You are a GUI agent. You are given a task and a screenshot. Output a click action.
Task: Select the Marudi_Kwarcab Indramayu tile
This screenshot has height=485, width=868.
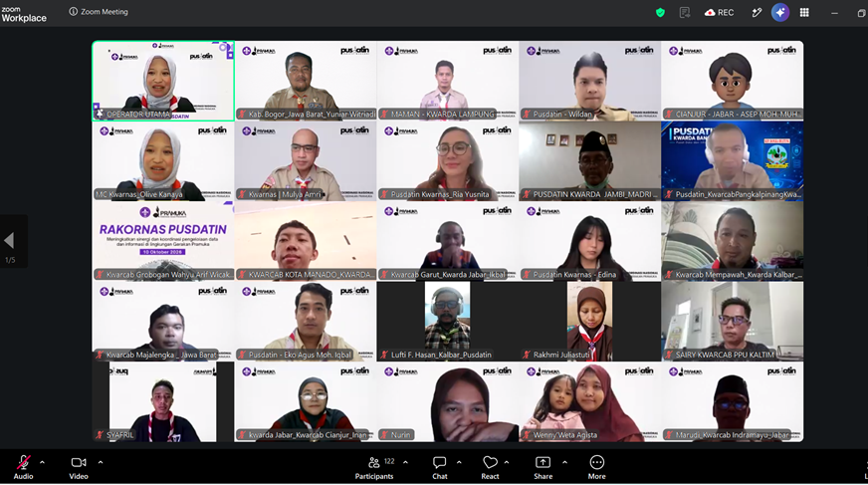733,402
